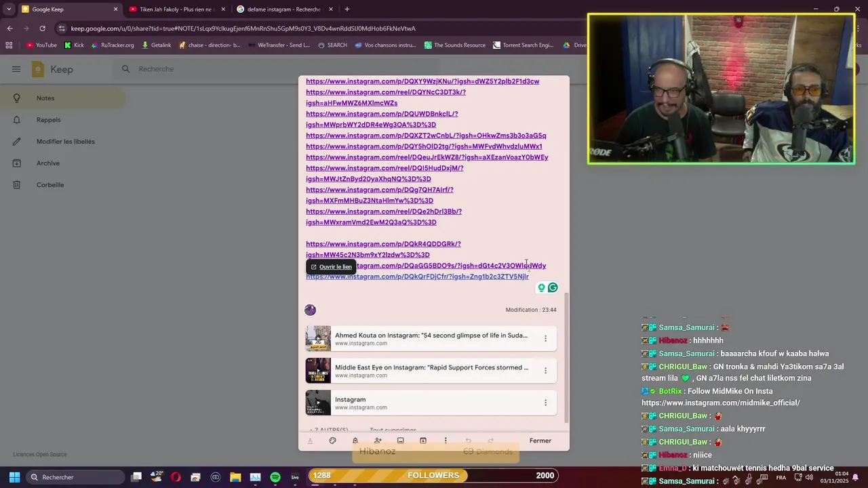Click the text formatting icon in note toolbar
Image resolution: width=868 pixels, height=488 pixels.
[x=310, y=441]
